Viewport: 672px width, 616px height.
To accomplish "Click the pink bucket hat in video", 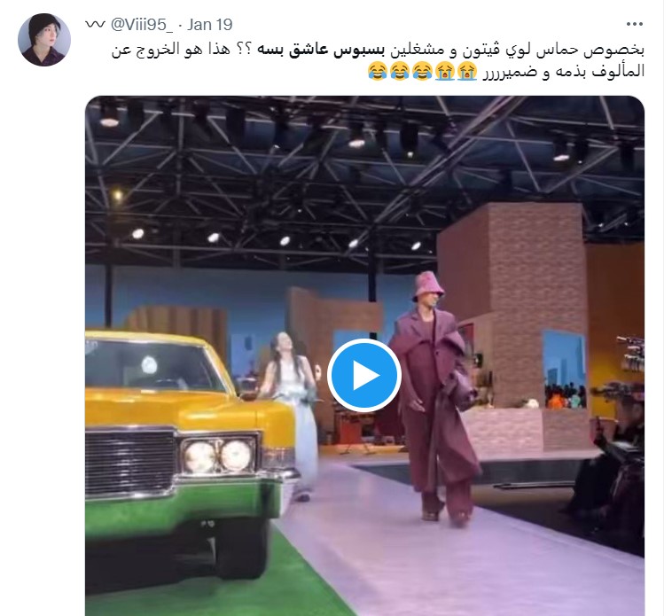I will click(x=428, y=286).
